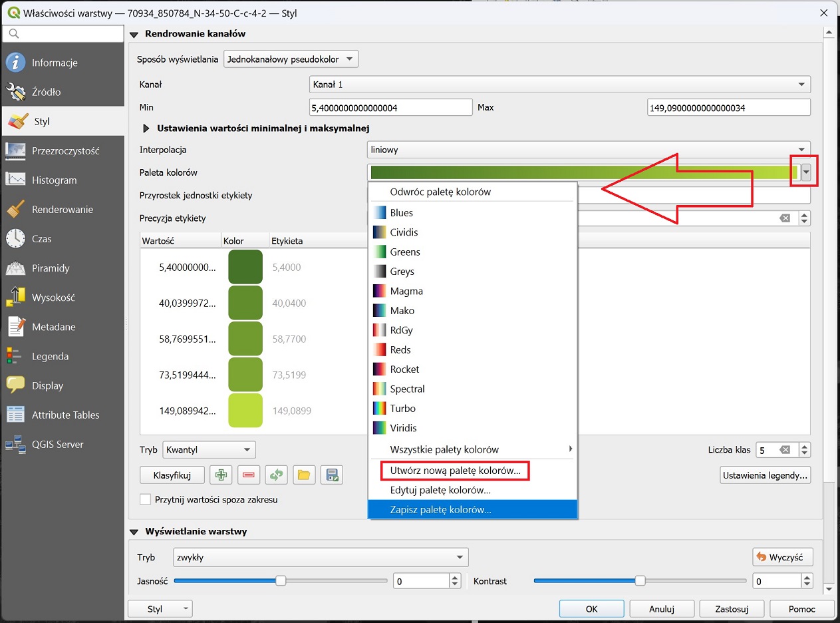Open the Legenda section
The width and height of the screenshot is (840, 623).
(63, 355)
